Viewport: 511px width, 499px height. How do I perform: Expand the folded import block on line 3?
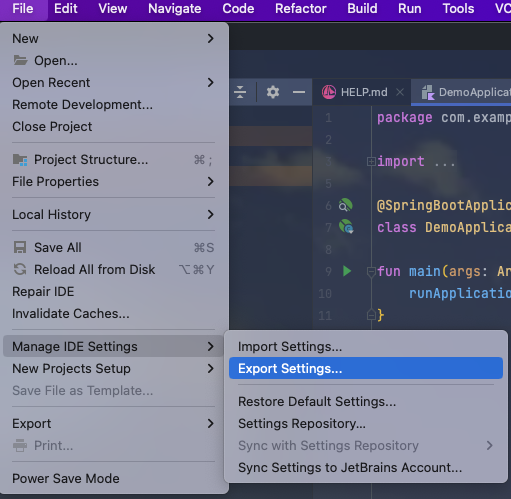coord(371,162)
